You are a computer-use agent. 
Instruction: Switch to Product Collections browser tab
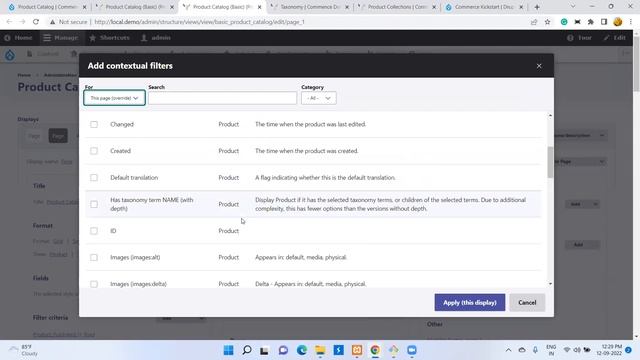pyautogui.click(x=397, y=7)
